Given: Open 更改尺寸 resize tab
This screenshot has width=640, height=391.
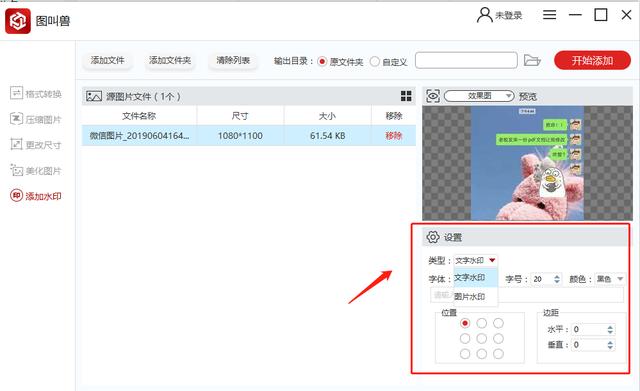Looking at the screenshot, I should tap(36, 144).
